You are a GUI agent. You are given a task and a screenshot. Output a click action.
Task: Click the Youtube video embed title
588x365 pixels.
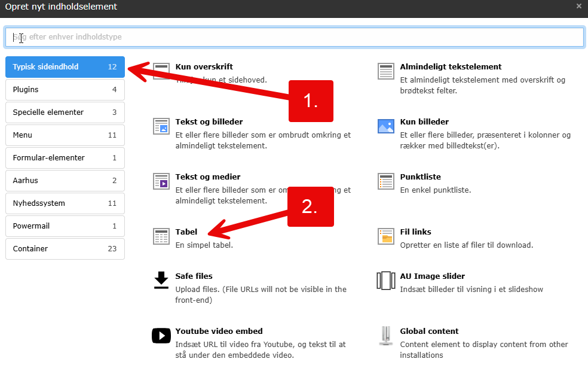219,331
